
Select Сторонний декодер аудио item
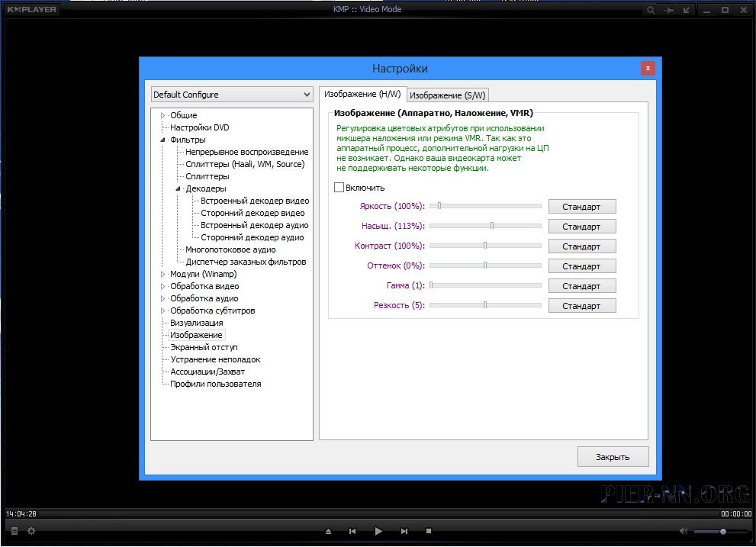[253, 237]
